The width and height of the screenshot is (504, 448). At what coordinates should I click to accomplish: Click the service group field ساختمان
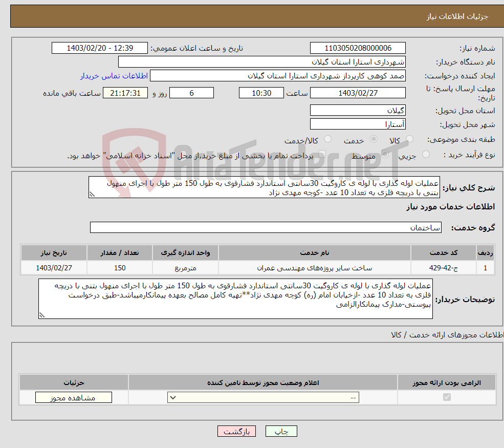(x=266, y=227)
